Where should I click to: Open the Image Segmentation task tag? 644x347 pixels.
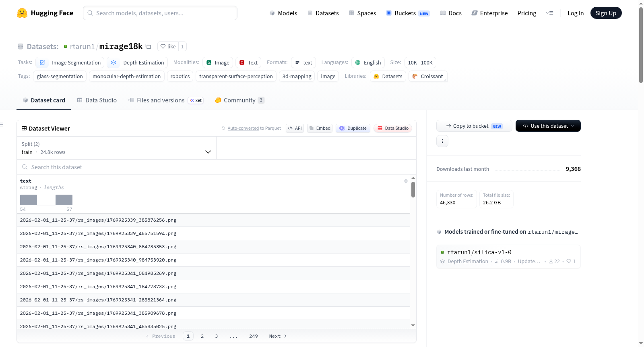70,62
